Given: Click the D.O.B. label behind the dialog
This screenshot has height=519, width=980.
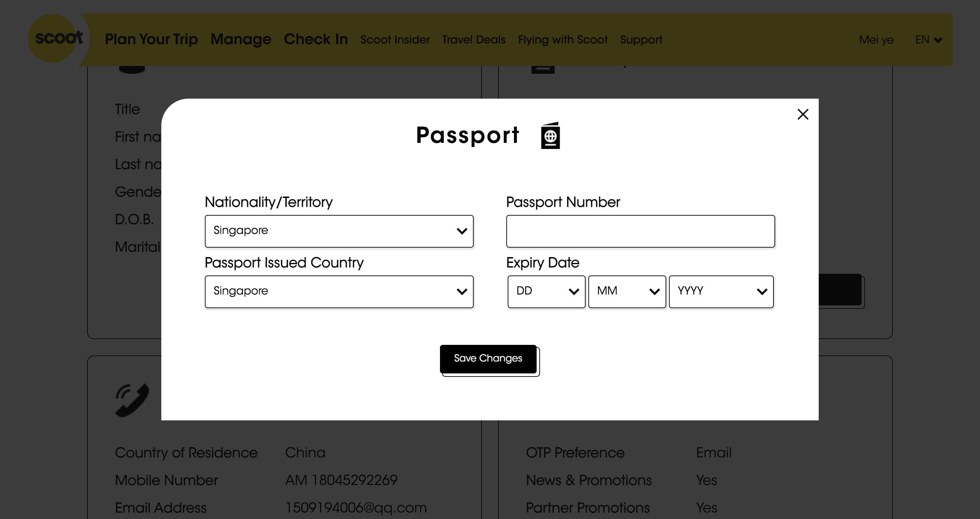Looking at the screenshot, I should click(x=134, y=219).
